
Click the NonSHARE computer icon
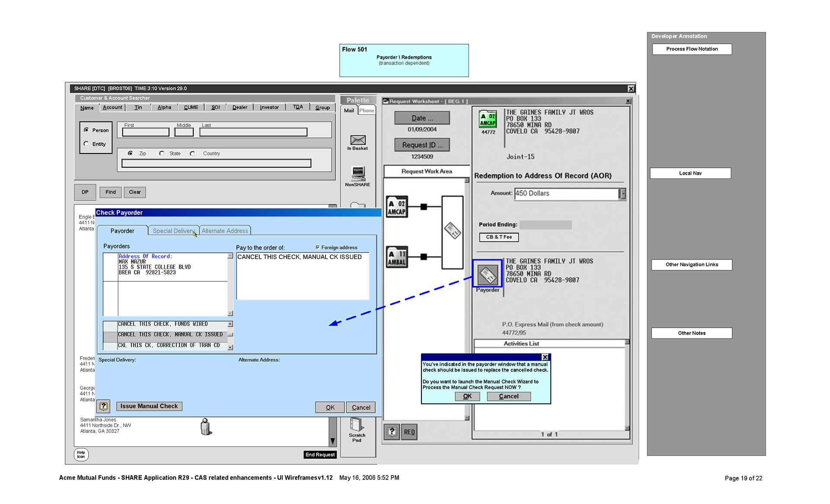click(358, 174)
